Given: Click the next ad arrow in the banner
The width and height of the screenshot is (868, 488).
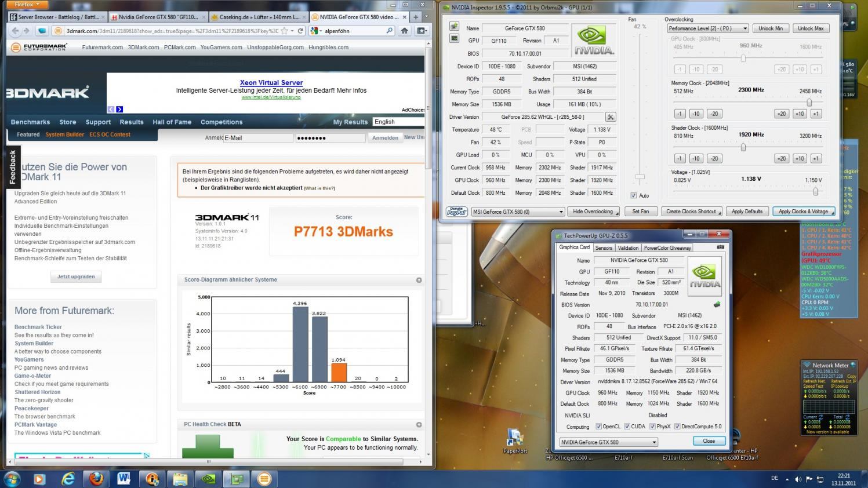Looking at the screenshot, I should 119,109.
